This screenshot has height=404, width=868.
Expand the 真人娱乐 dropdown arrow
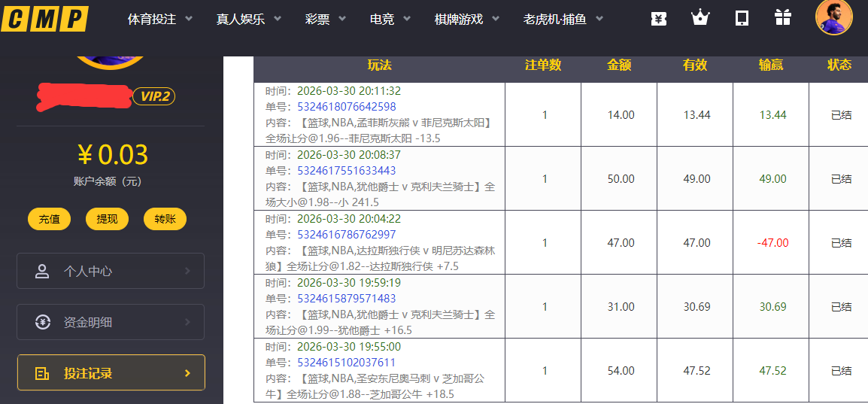278,19
